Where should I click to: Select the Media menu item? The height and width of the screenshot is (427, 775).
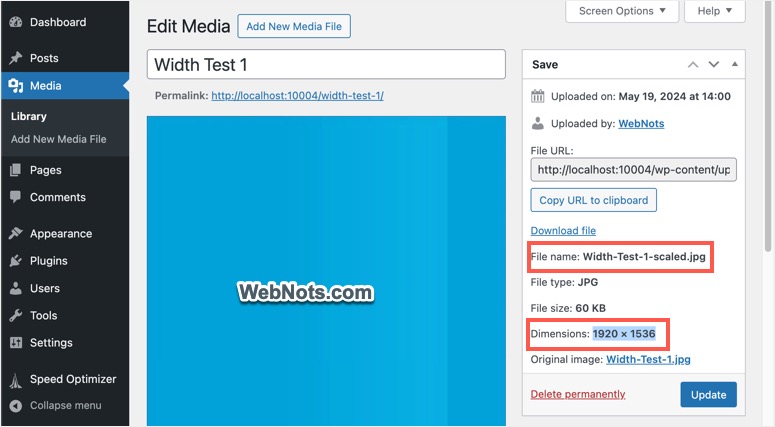[65, 85]
